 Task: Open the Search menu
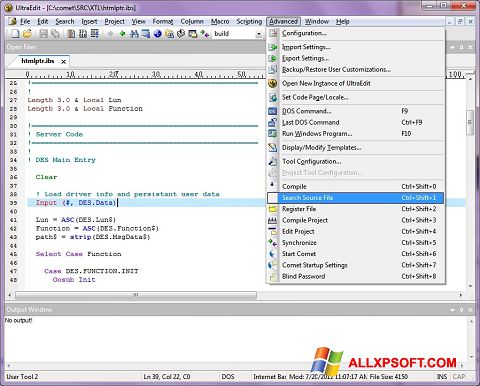pyautogui.click(x=65, y=22)
